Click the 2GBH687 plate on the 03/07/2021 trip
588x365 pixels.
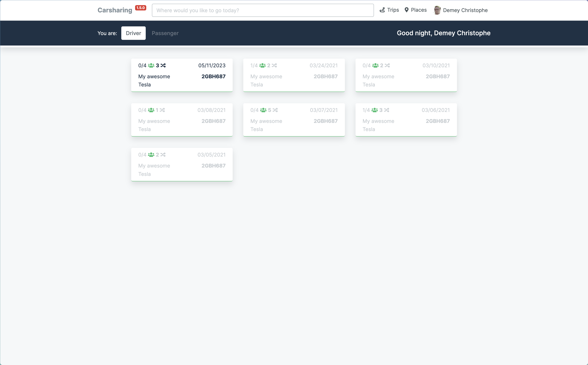325,121
